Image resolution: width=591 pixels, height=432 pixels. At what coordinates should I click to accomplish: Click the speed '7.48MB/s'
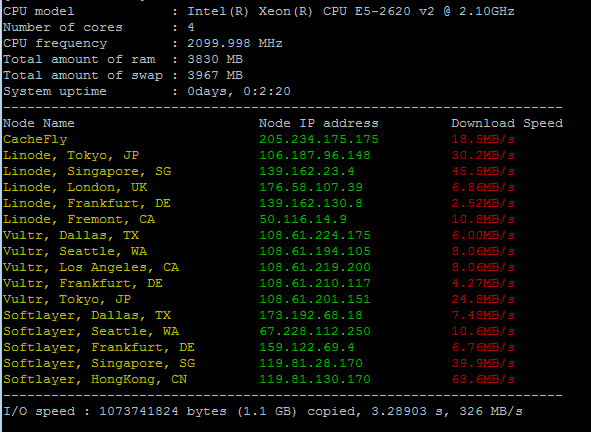click(x=483, y=316)
